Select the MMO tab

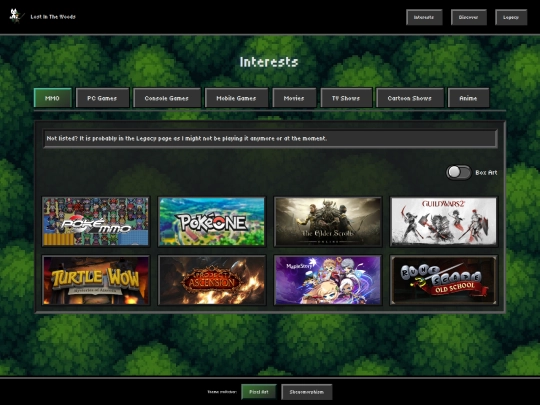(x=53, y=98)
